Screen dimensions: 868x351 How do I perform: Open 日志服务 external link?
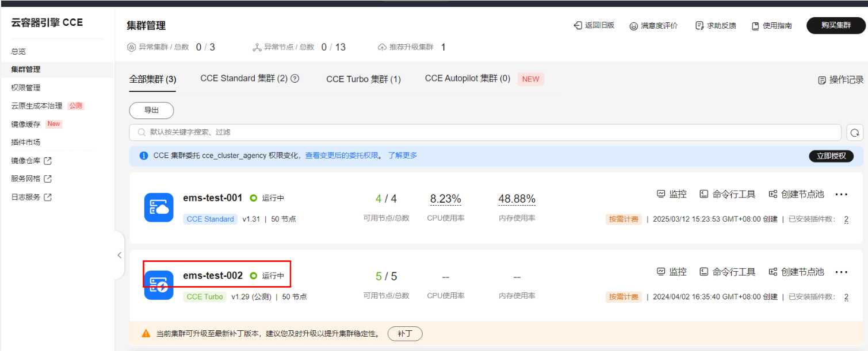click(x=32, y=197)
